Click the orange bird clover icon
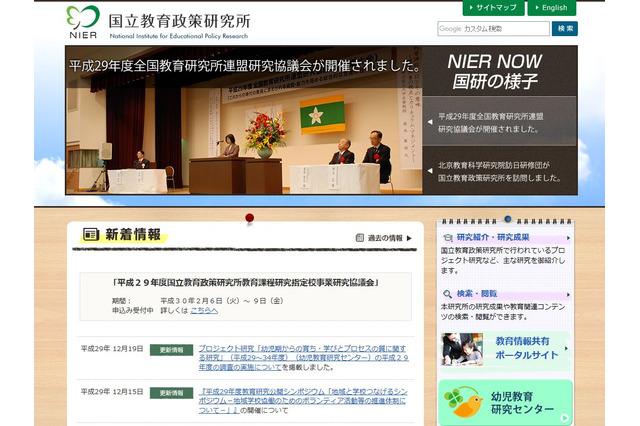Image resolution: width=640 pixels, height=426 pixels. tap(464, 402)
